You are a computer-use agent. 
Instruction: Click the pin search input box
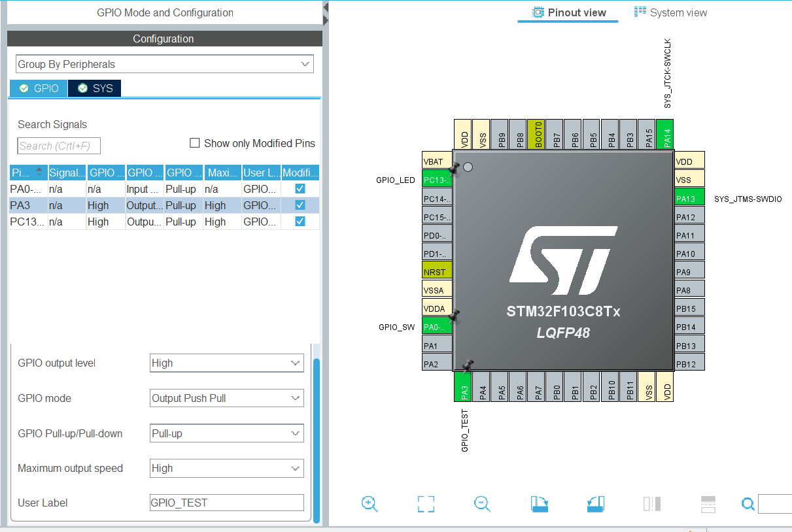tap(775, 504)
